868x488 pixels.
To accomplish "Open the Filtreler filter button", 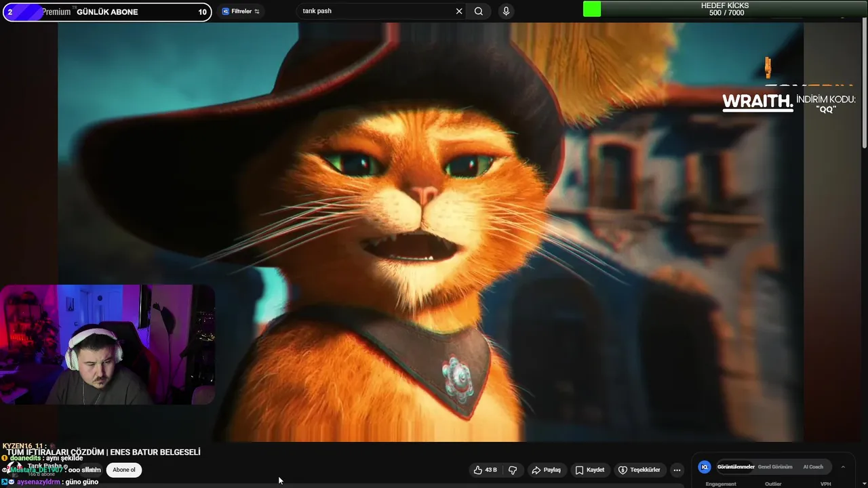I will [x=241, y=12].
